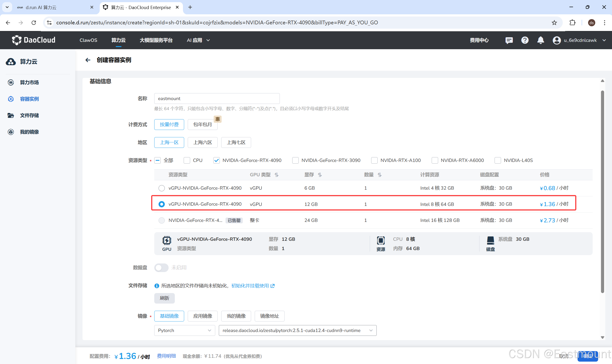
Task: Select the 基础镜像 tab
Action: 169,316
